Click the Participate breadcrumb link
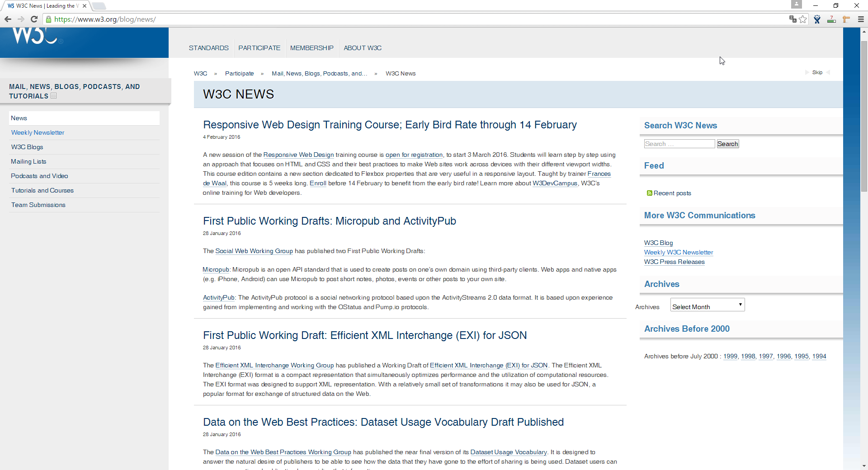 point(239,73)
